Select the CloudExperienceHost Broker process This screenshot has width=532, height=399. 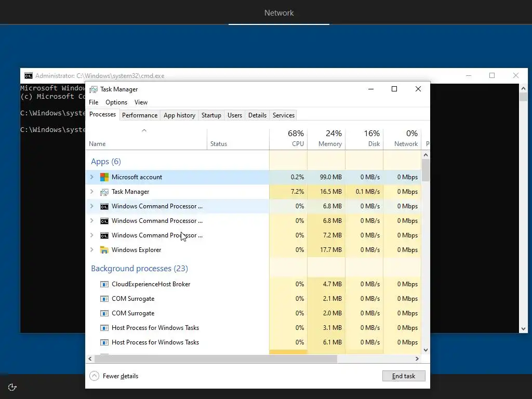tap(151, 284)
